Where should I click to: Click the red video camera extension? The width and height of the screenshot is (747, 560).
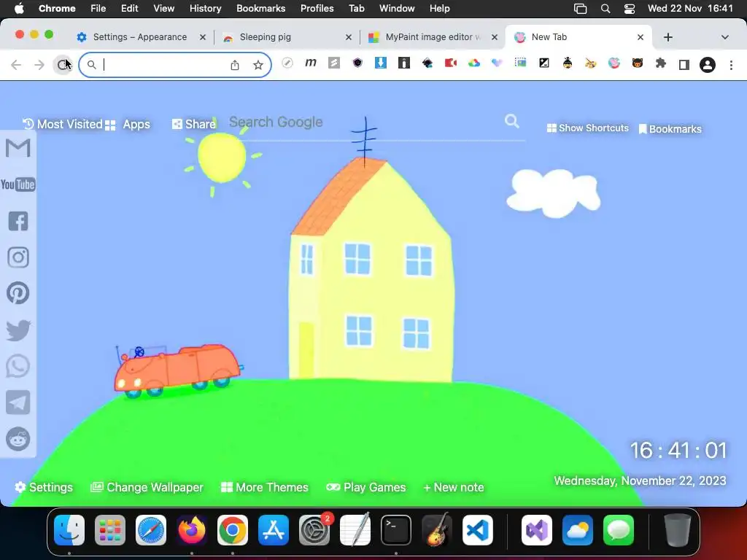451,63
